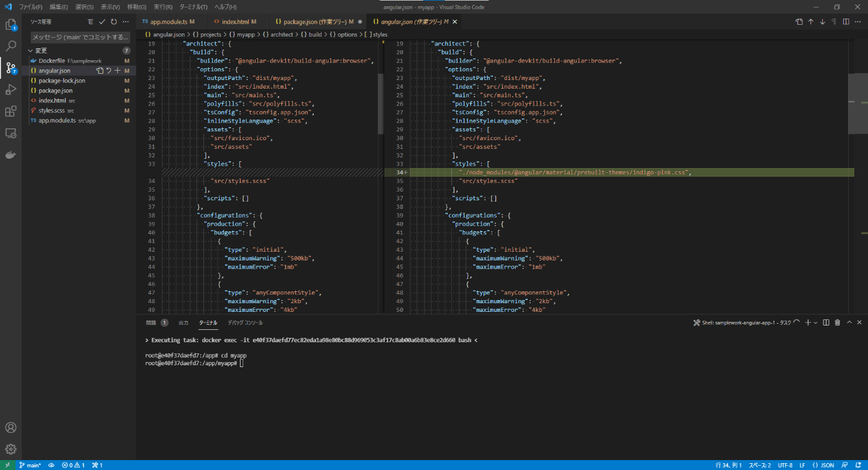Close the angular.json (作業ツリー) tab
The height and width of the screenshot is (470, 868).
pos(454,22)
